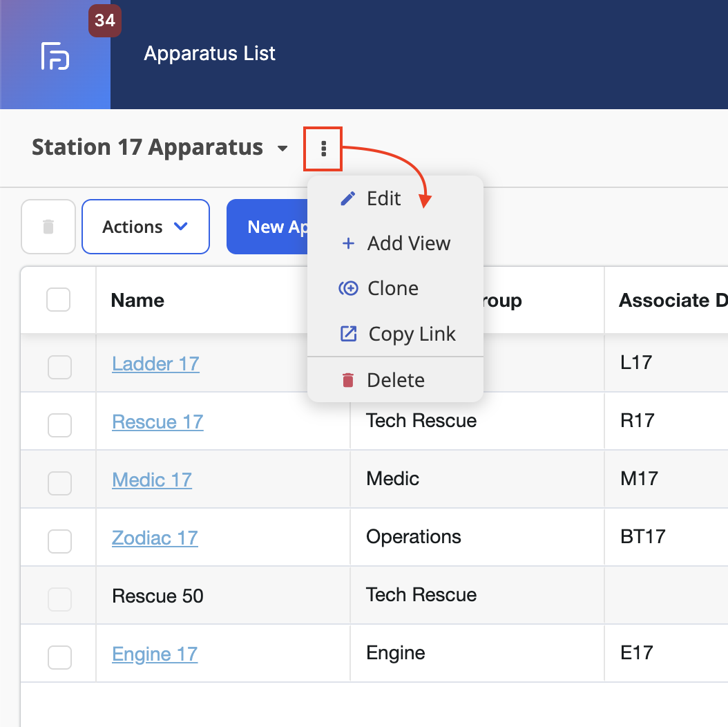
Task: Click the New Apparatus button
Action: [267, 227]
